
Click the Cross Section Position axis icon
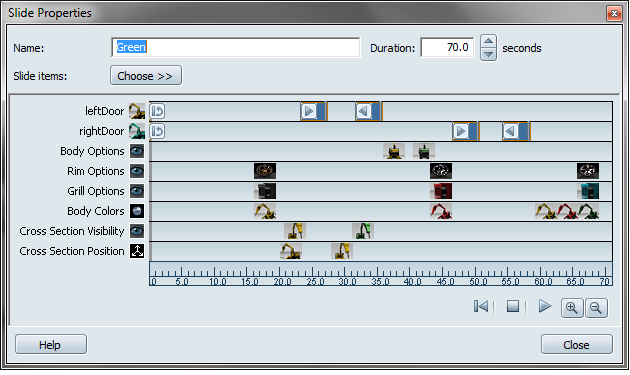click(137, 251)
